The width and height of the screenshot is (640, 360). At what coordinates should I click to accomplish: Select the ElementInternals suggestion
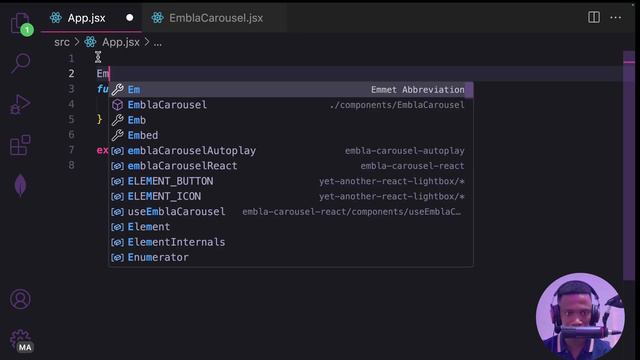(291, 242)
